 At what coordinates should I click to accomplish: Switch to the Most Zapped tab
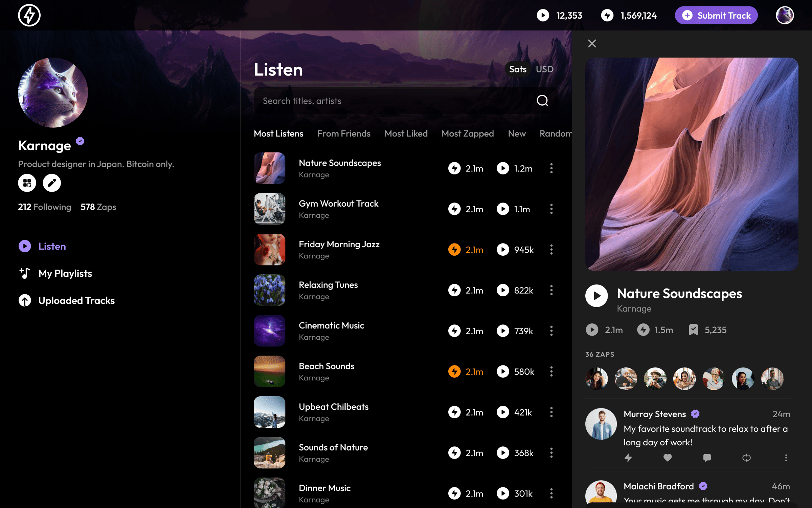coord(467,133)
